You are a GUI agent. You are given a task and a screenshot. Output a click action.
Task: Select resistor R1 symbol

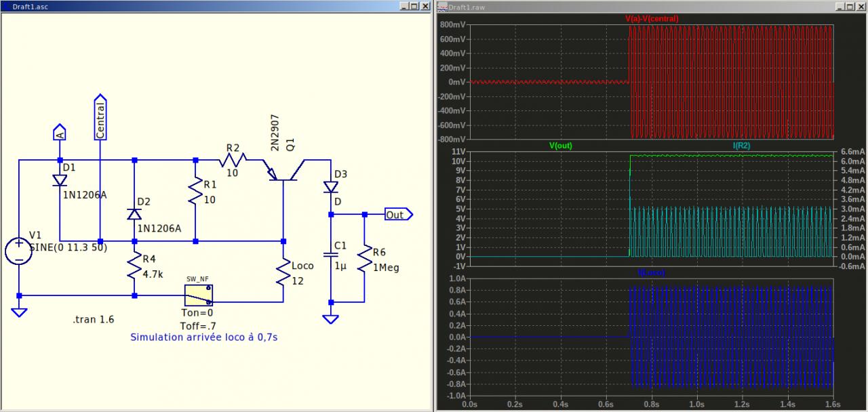195,192
